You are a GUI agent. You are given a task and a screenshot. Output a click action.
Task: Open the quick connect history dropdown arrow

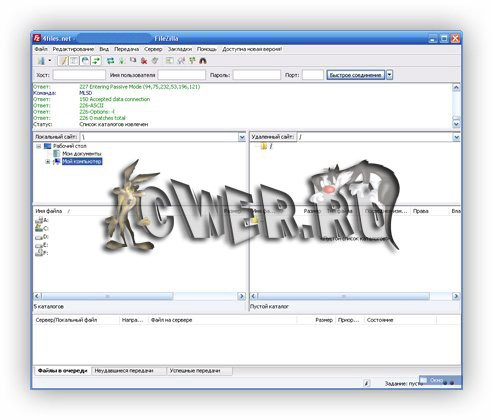coord(389,75)
